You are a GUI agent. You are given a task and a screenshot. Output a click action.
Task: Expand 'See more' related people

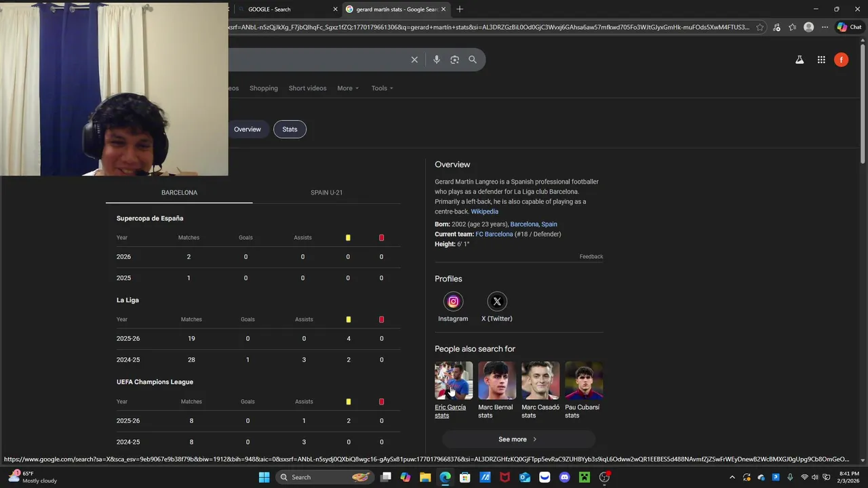[519, 439]
